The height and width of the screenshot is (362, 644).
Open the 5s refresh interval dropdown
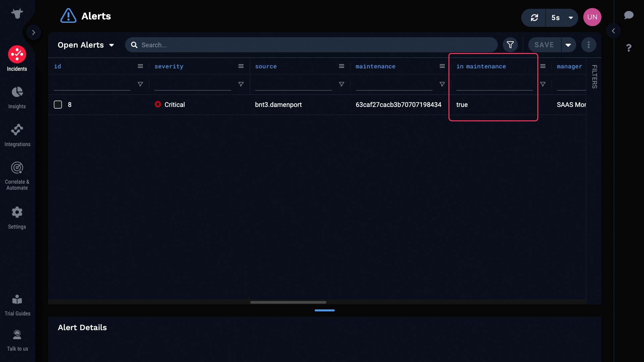tap(562, 17)
